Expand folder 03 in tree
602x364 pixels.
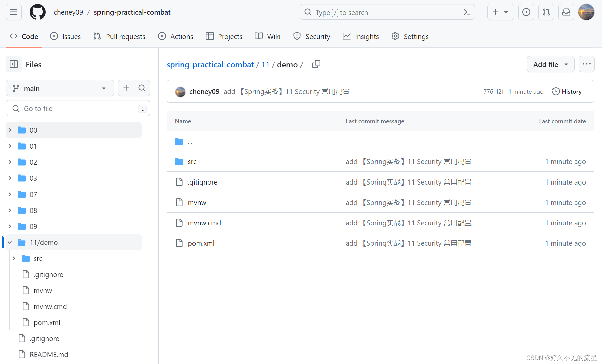click(x=10, y=178)
